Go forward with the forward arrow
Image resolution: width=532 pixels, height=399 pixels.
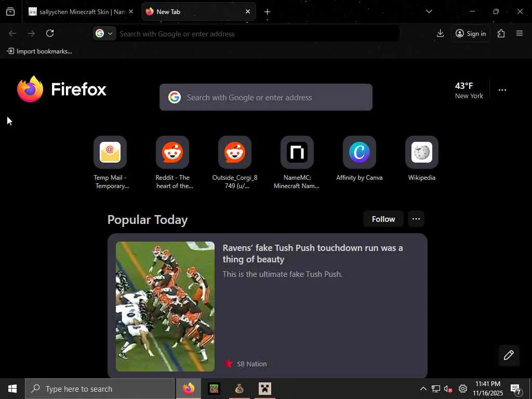pyautogui.click(x=31, y=33)
